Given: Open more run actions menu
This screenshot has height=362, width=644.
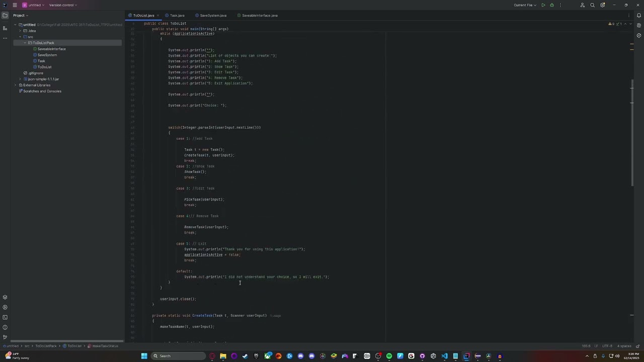Looking at the screenshot, I should coord(560,5).
